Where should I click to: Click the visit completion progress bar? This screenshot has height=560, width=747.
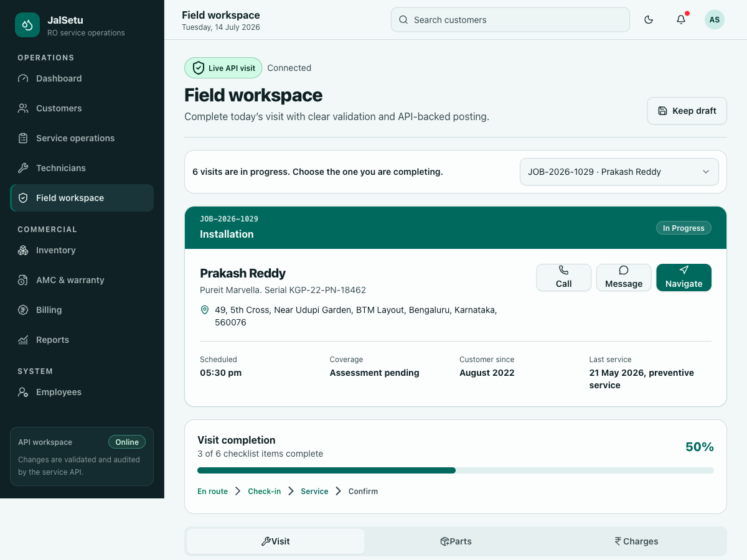(x=456, y=470)
